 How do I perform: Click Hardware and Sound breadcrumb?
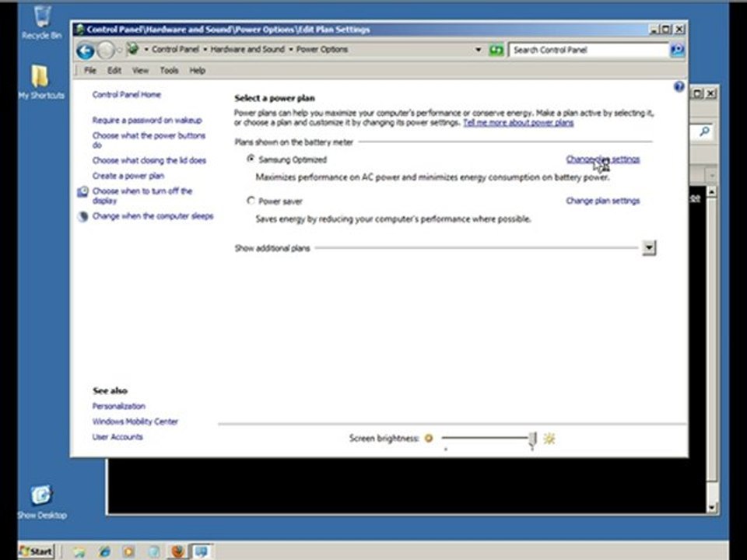[247, 49]
